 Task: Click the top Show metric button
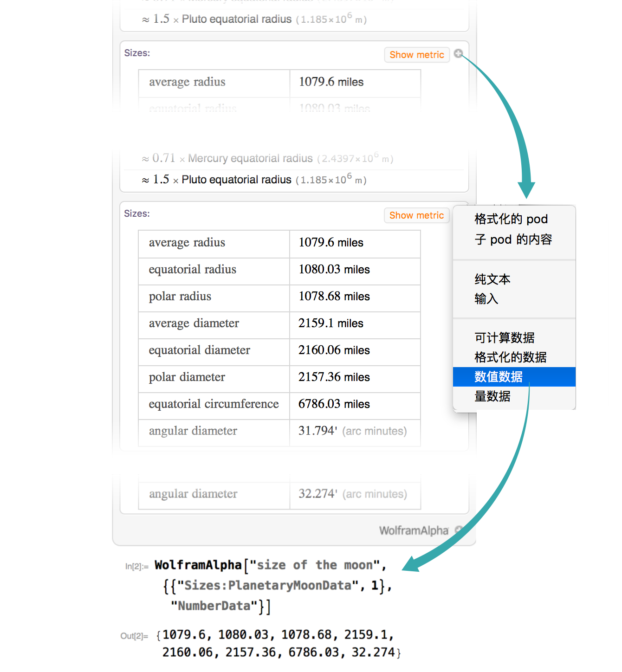click(x=417, y=55)
